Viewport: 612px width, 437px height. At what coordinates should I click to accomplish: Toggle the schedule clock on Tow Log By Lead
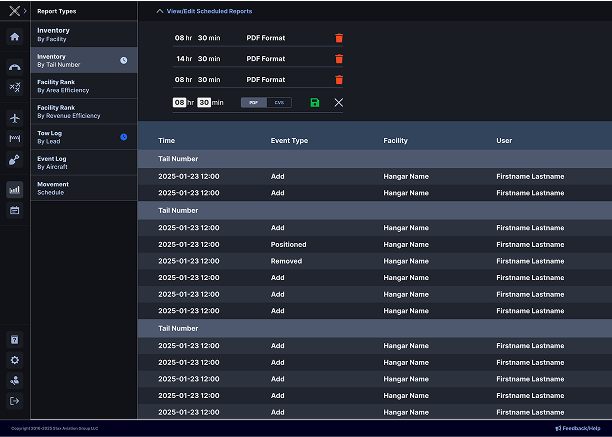(x=123, y=136)
